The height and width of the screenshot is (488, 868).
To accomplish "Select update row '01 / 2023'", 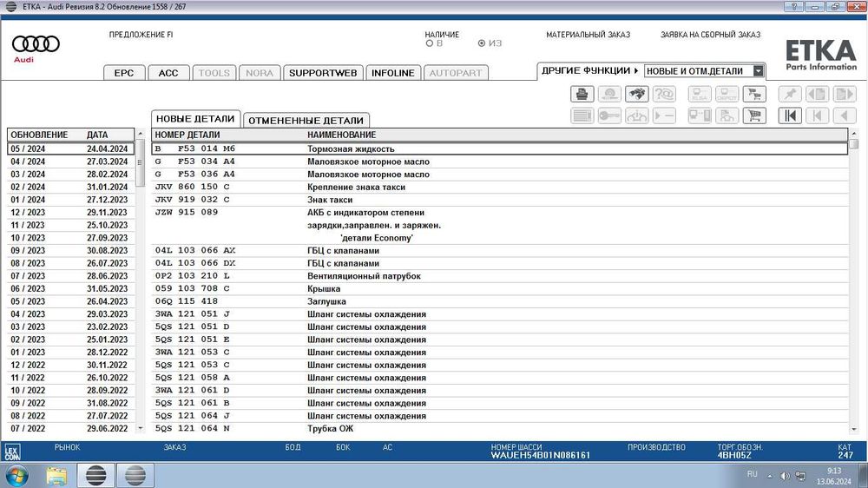I will tap(71, 353).
